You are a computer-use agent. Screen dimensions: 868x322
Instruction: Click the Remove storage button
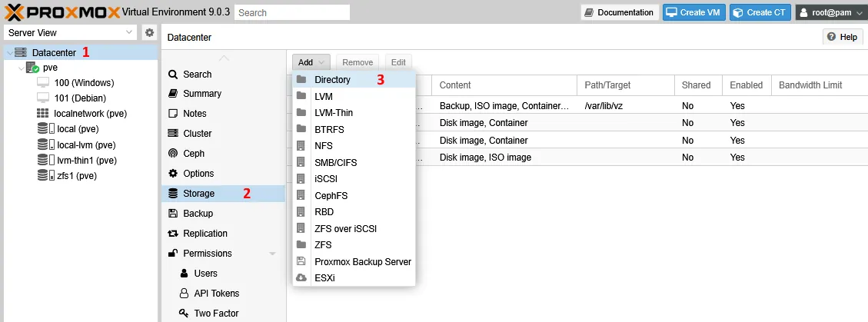click(358, 62)
